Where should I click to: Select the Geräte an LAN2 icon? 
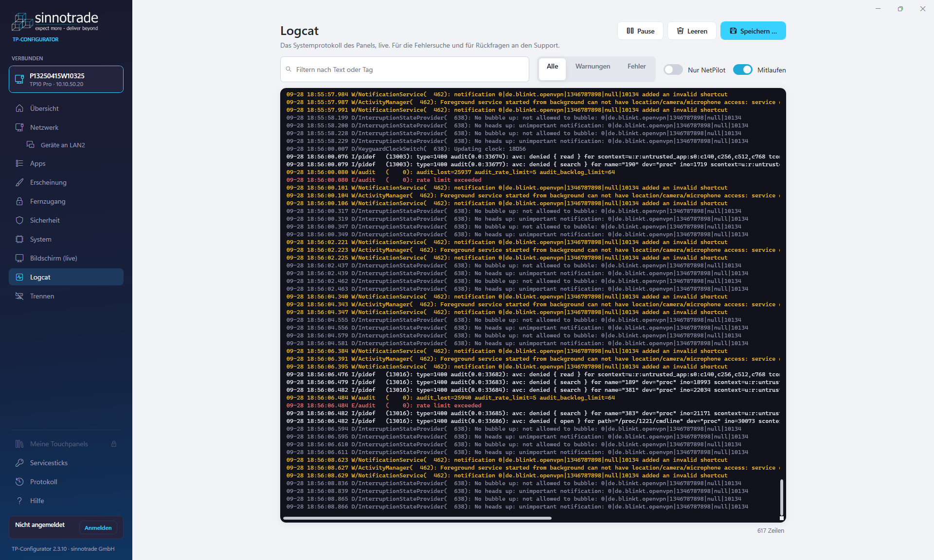(30, 145)
